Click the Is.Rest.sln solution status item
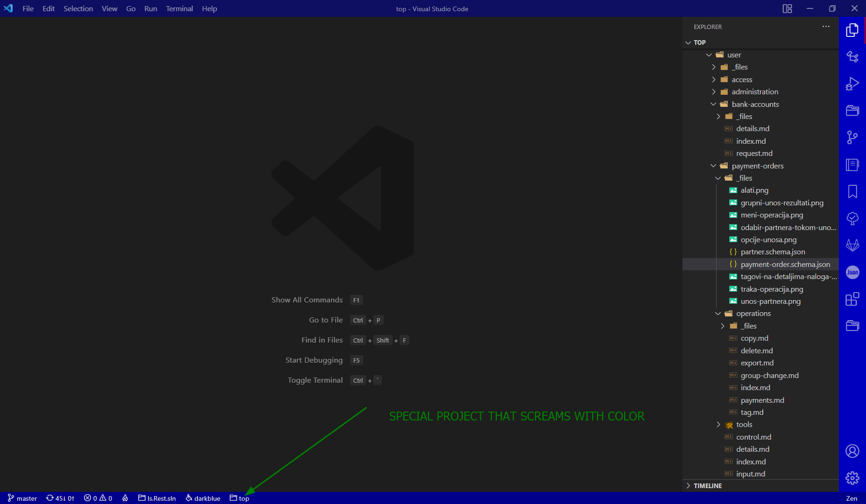This screenshot has height=504, width=866. click(x=157, y=498)
